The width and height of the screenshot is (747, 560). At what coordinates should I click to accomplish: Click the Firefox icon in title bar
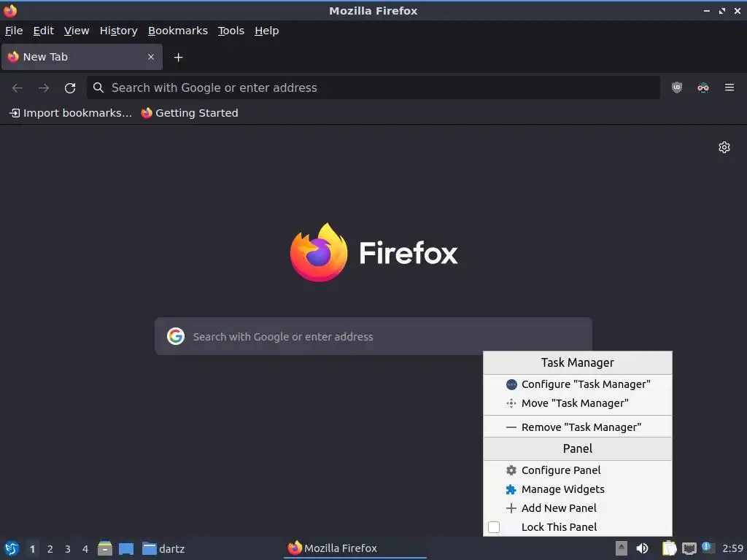coord(10,10)
